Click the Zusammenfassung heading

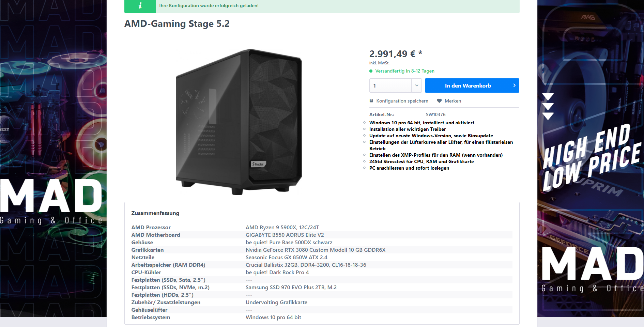(155, 213)
